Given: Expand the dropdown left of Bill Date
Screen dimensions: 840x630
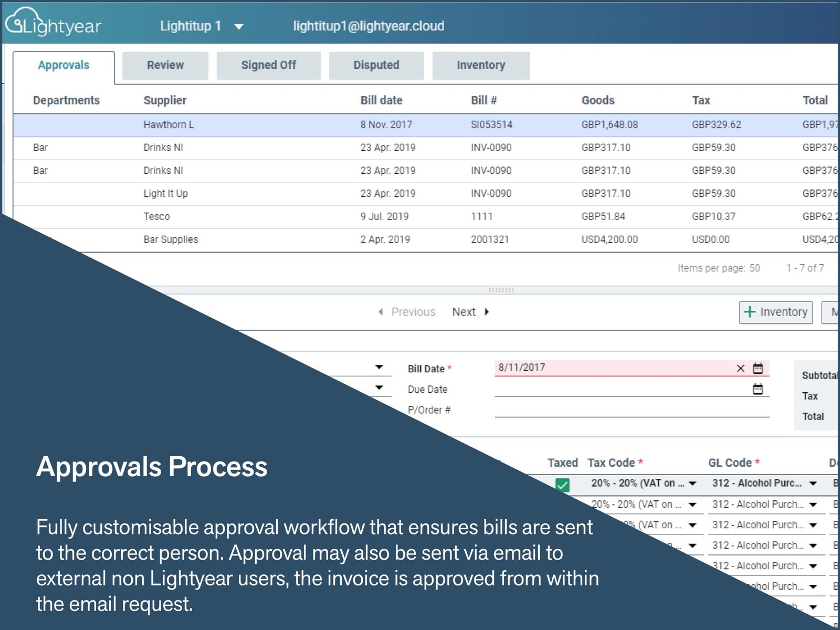Looking at the screenshot, I should [379, 367].
